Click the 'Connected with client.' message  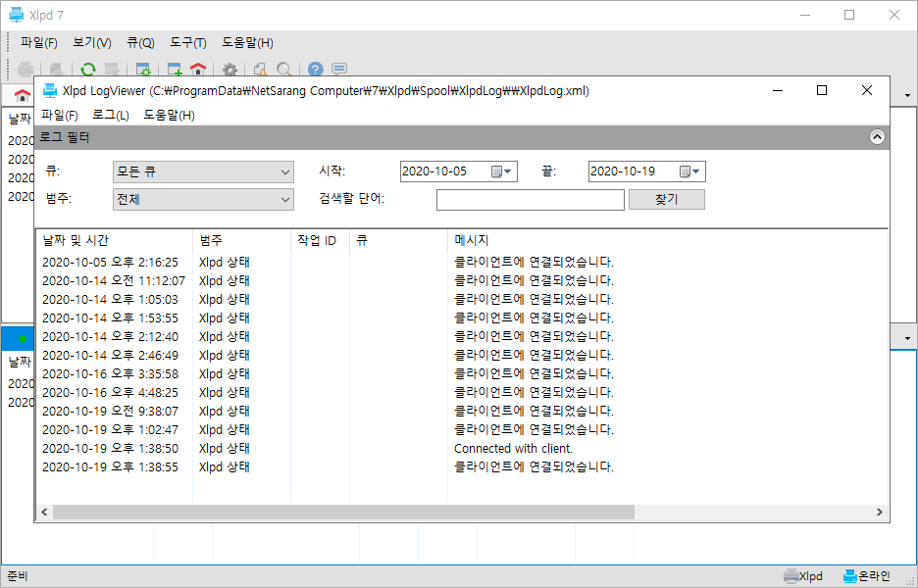[514, 449]
